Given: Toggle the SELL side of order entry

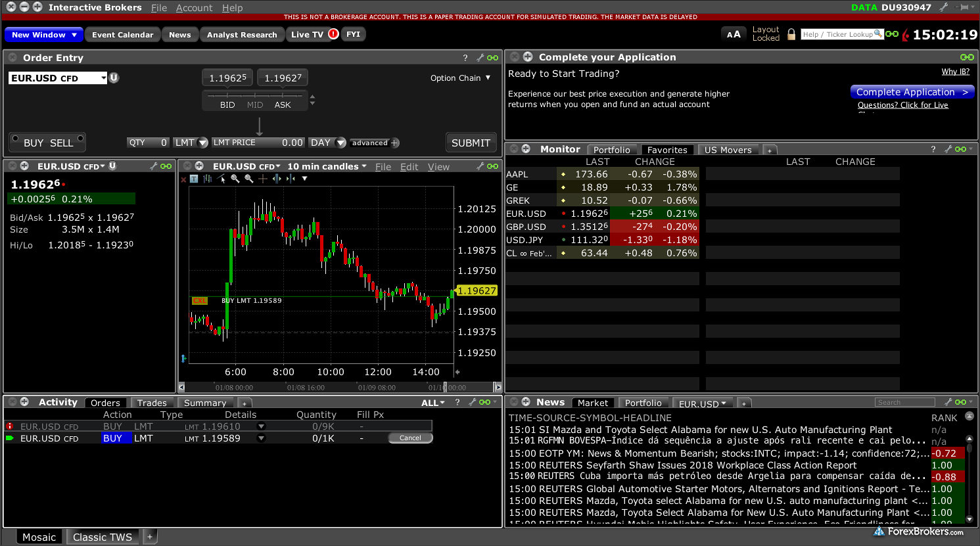Looking at the screenshot, I should click(x=61, y=143).
